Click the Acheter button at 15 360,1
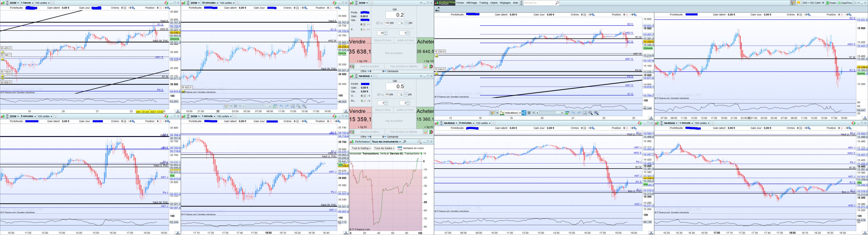The image size is (868, 235). pyautogui.click(x=425, y=118)
